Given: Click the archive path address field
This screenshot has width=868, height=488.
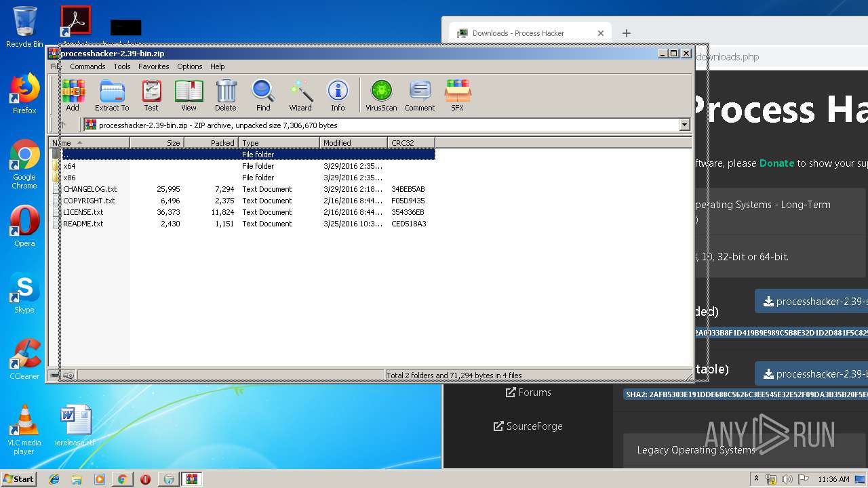Looking at the screenshot, I should (x=387, y=125).
